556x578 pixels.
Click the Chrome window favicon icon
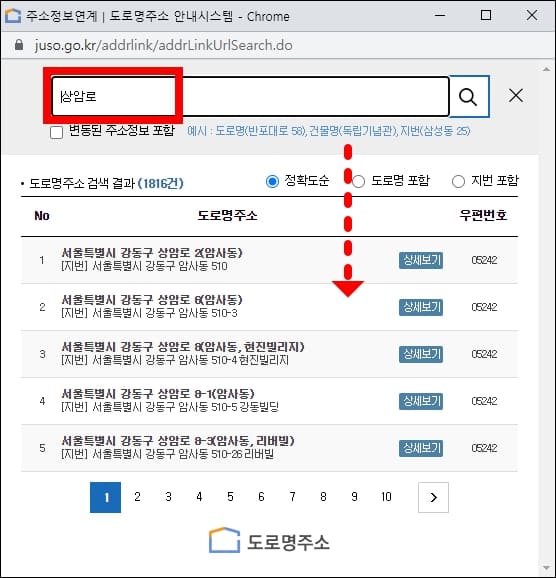(x=13, y=16)
